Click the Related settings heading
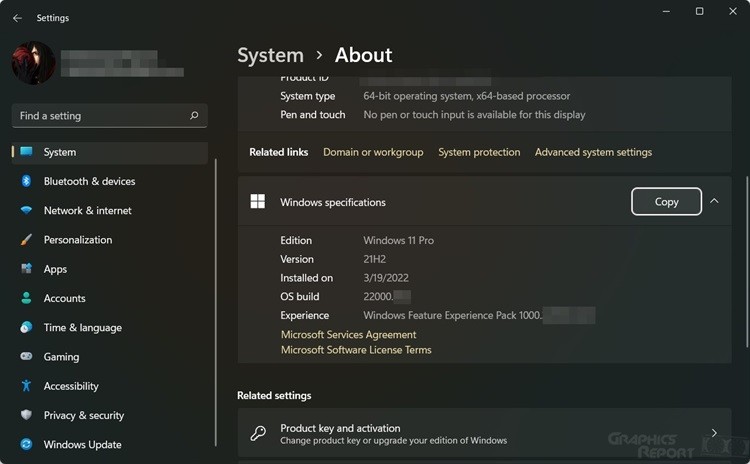The image size is (750, 464). [x=274, y=396]
